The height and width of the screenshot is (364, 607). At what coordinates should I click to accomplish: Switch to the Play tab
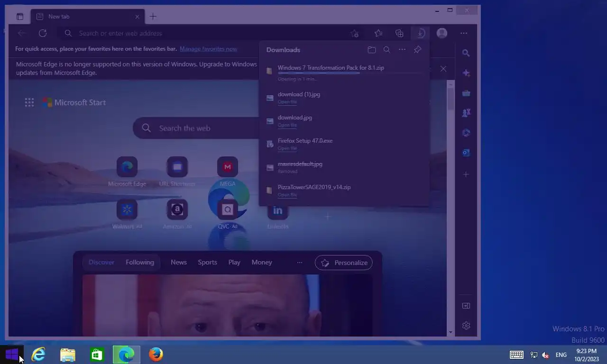(x=234, y=262)
